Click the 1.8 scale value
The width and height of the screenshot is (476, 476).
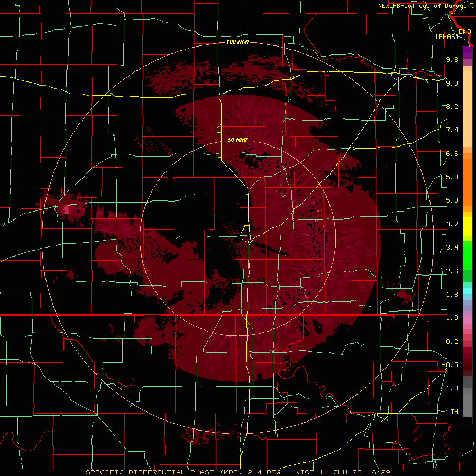[452, 295]
